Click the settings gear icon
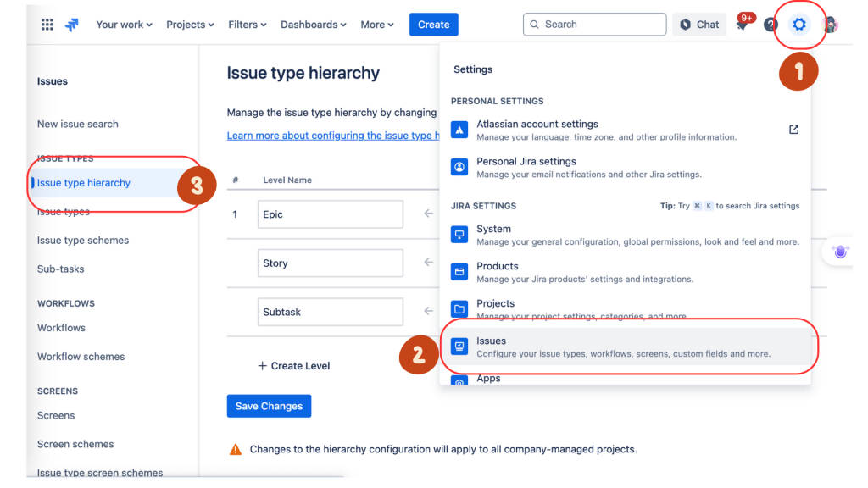The image size is (868, 488). 798,25
